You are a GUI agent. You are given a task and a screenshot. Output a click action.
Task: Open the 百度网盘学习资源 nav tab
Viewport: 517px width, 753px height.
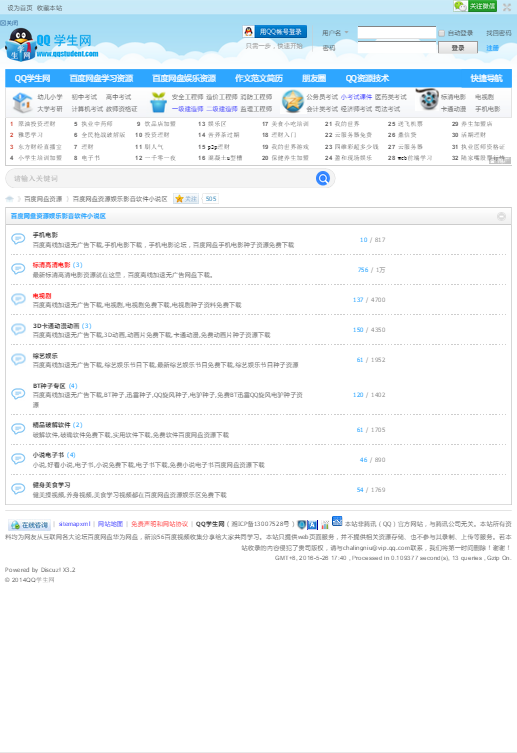tap(101, 78)
